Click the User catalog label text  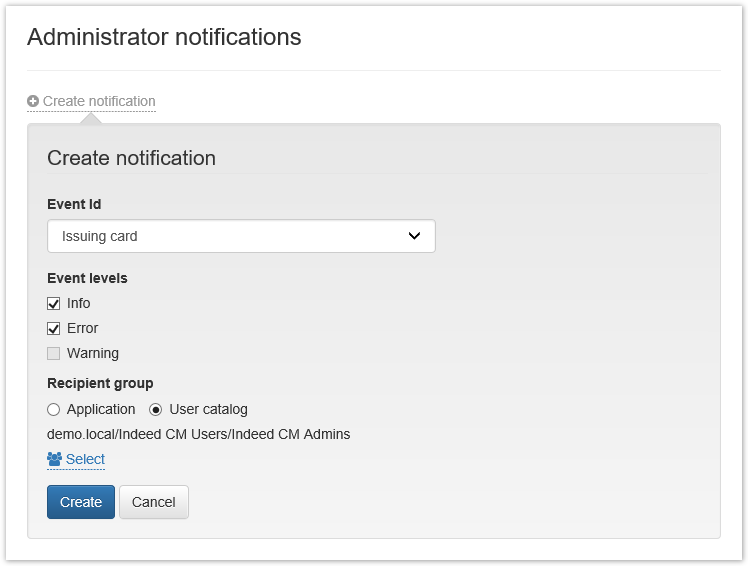click(x=207, y=409)
